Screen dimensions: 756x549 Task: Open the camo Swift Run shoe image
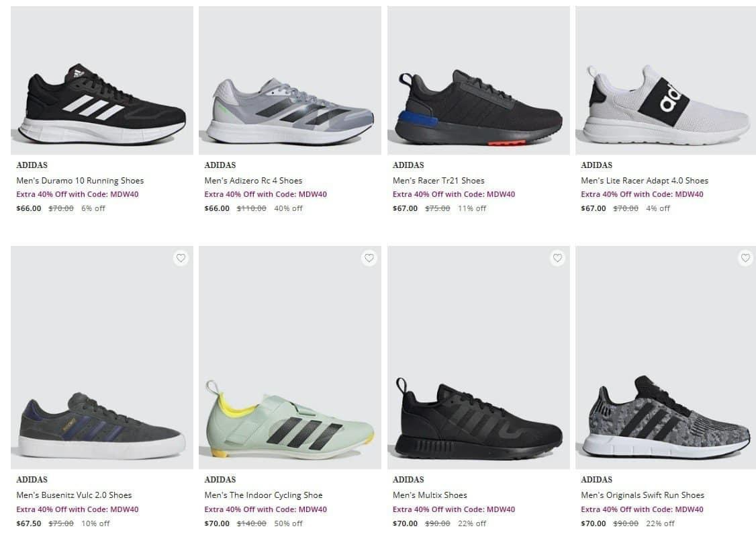pos(666,418)
